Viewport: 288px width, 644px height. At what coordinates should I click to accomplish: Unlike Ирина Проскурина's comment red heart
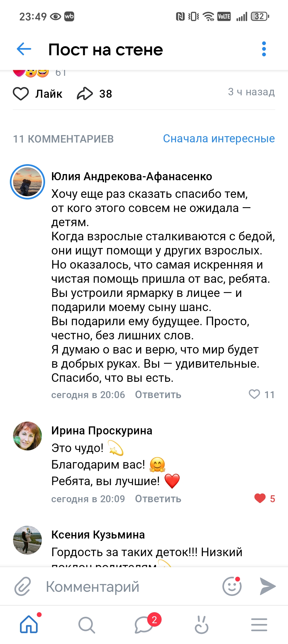pos(260,498)
